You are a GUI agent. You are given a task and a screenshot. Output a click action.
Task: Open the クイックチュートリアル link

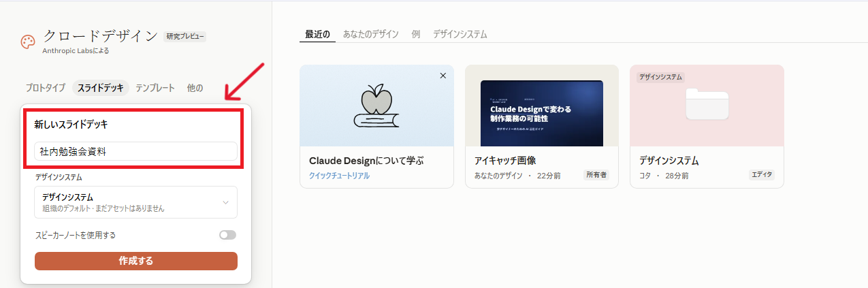[339, 176]
